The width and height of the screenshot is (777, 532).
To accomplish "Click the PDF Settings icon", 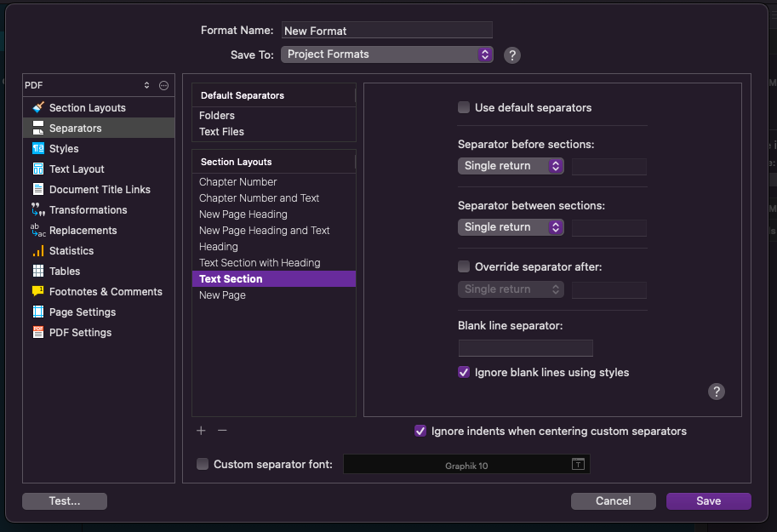I will click(x=38, y=332).
